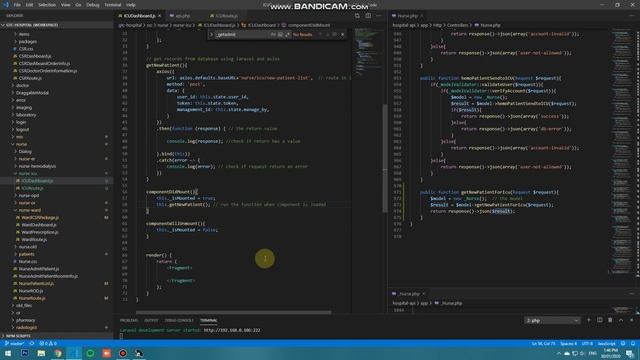Go to previous match in find widget
The image size is (640, 360).
pyautogui.click(x=320, y=35)
